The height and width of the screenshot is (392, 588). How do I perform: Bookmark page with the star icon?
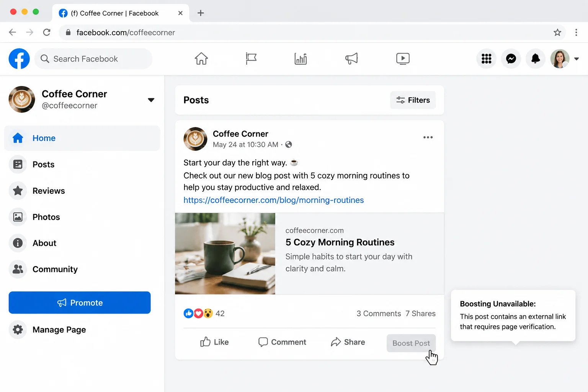pyautogui.click(x=557, y=33)
